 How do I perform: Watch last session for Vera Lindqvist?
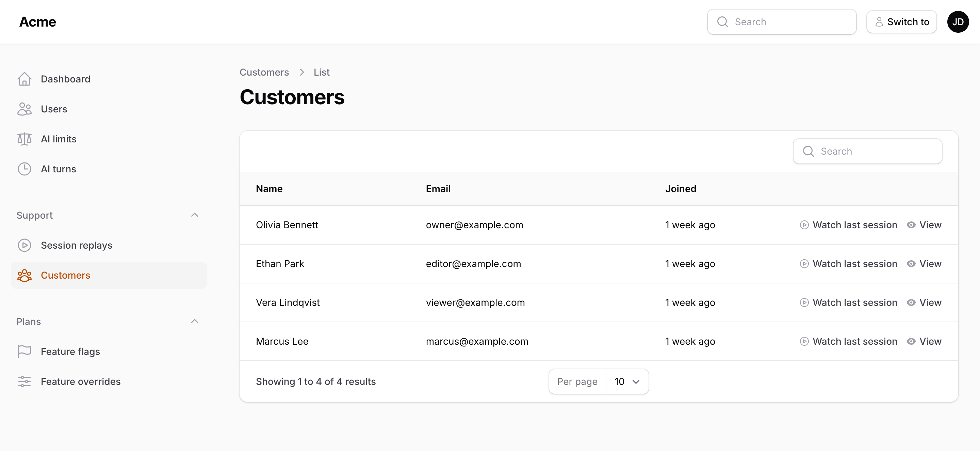tap(848, 302)
